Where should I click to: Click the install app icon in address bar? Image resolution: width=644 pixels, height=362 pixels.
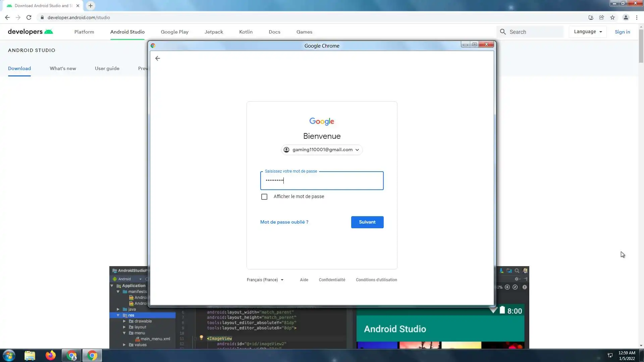pyautogui.click(x=591, y=17)
